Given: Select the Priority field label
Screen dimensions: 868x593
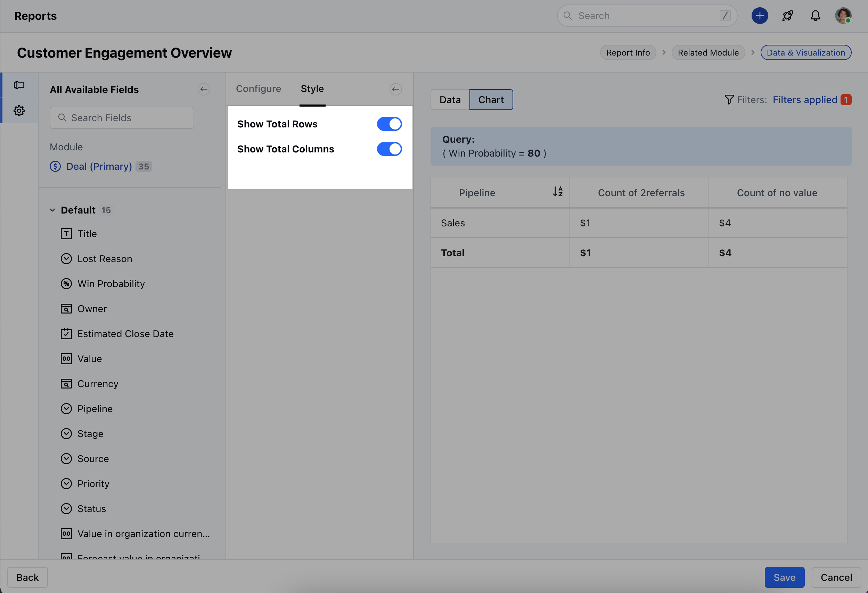Looking at the screenshot, I should [93, 484].
